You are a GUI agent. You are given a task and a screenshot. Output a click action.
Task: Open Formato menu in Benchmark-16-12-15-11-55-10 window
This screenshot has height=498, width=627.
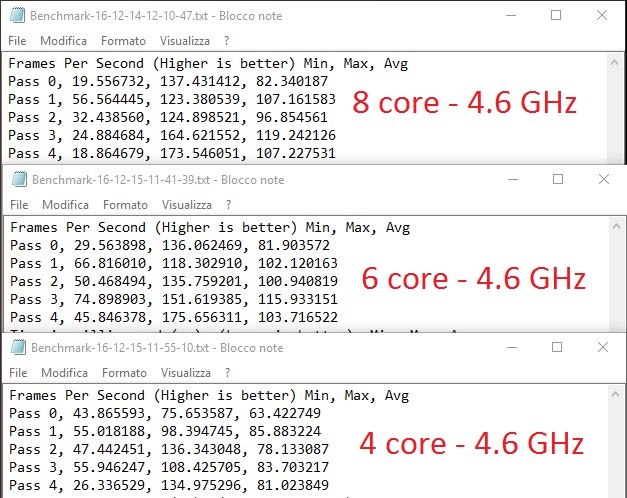(x=124, y=373)
